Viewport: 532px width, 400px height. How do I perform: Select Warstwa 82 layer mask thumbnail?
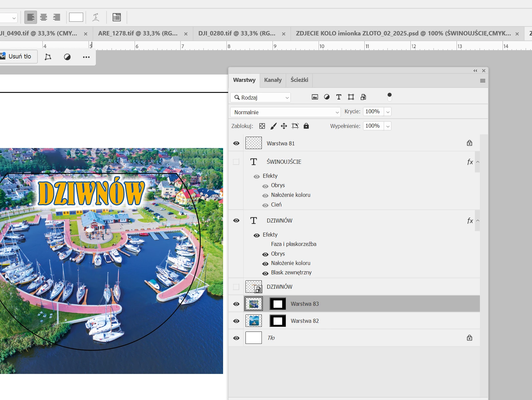coord(278,321)
